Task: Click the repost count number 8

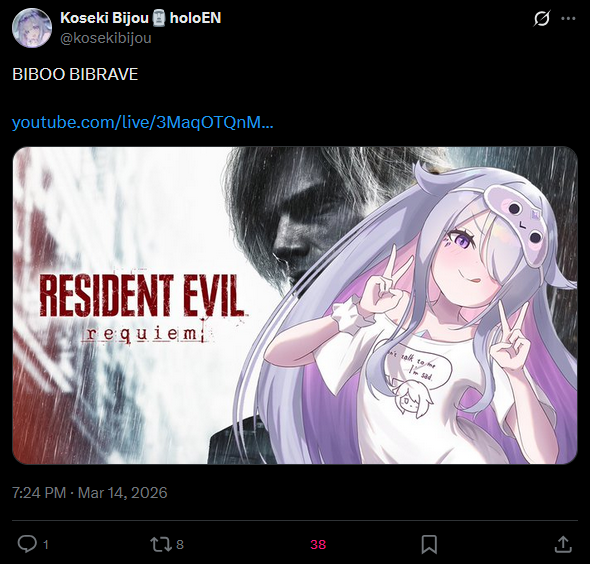Action: coord(180,544)
